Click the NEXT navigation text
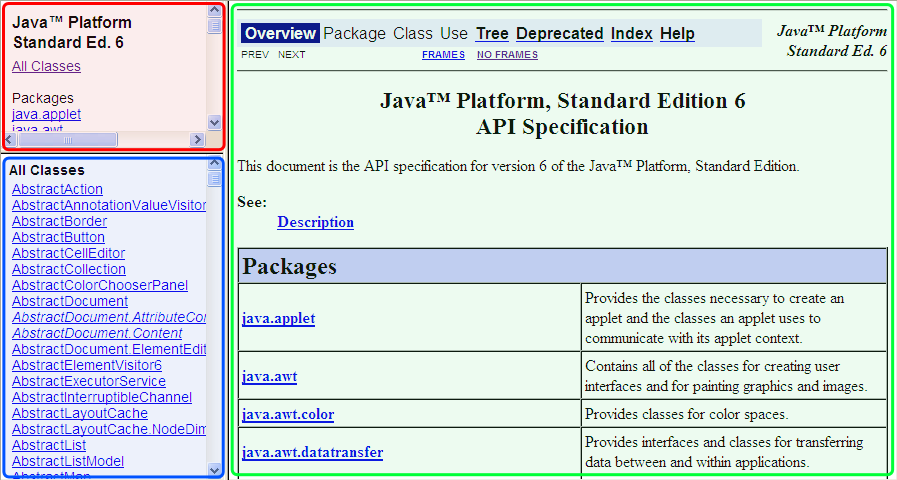Screen dimensions: 897x480 [292, 55]
